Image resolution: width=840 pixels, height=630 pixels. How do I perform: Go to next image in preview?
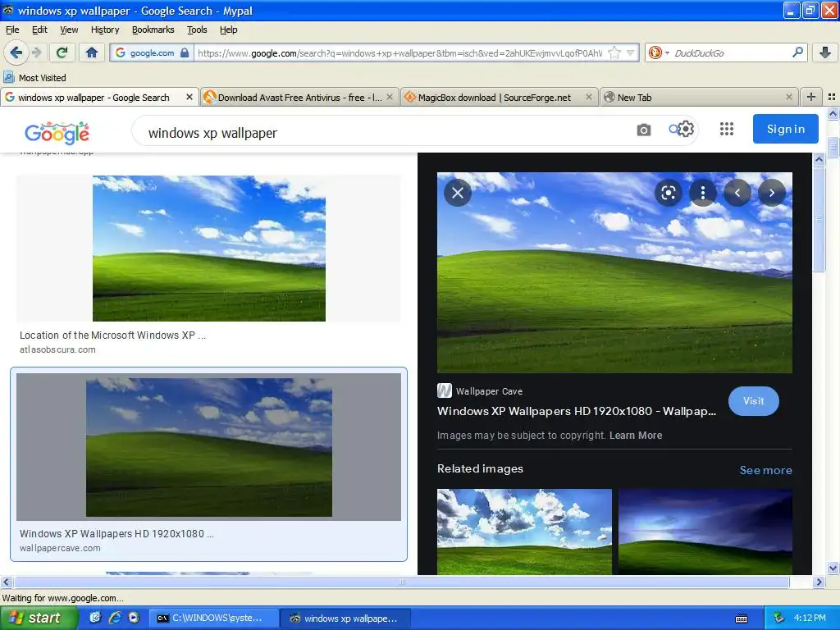(x=771, y=192)
